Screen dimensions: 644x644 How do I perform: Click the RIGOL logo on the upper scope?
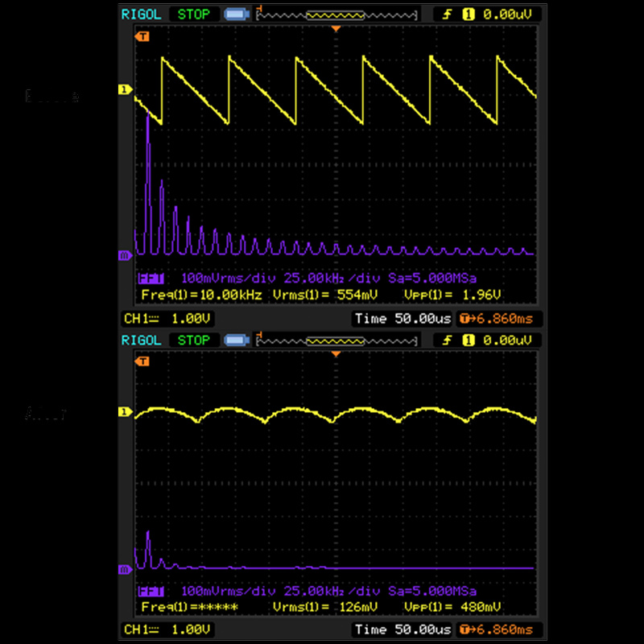coord(140,14)
